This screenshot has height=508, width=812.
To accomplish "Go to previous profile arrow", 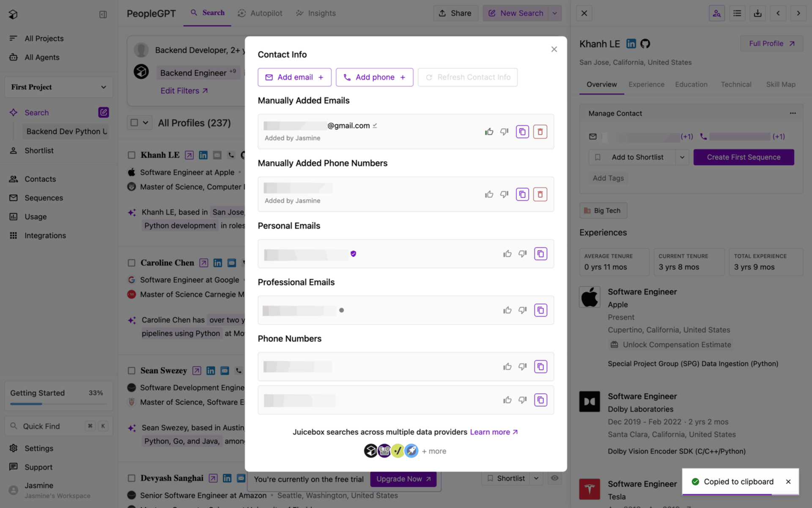I will pyautogui.click(x=778, y=13).
